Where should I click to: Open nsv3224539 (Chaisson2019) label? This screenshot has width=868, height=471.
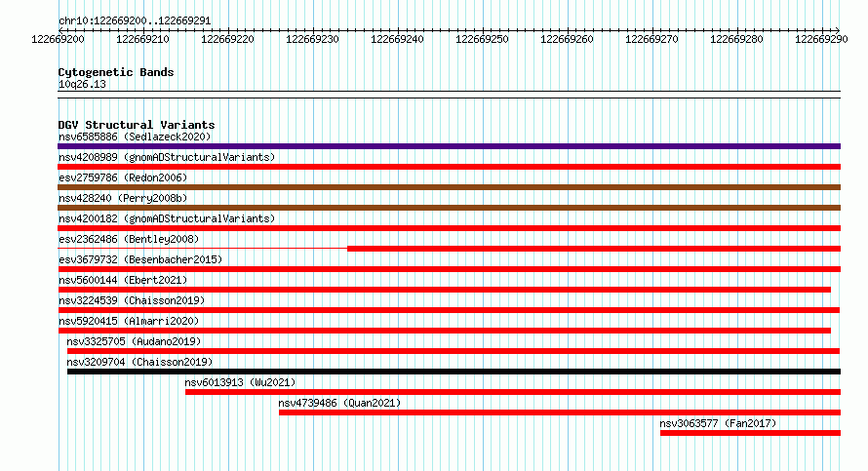(132, 300)
